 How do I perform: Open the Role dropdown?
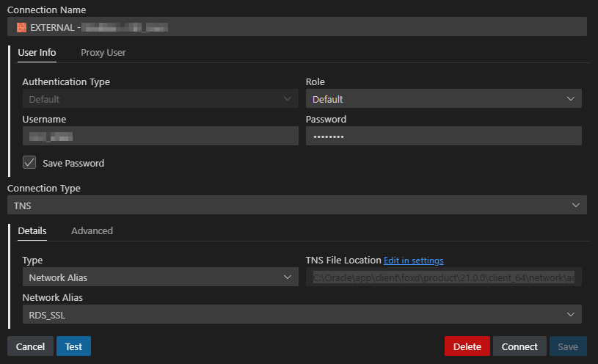pos(443,99)
